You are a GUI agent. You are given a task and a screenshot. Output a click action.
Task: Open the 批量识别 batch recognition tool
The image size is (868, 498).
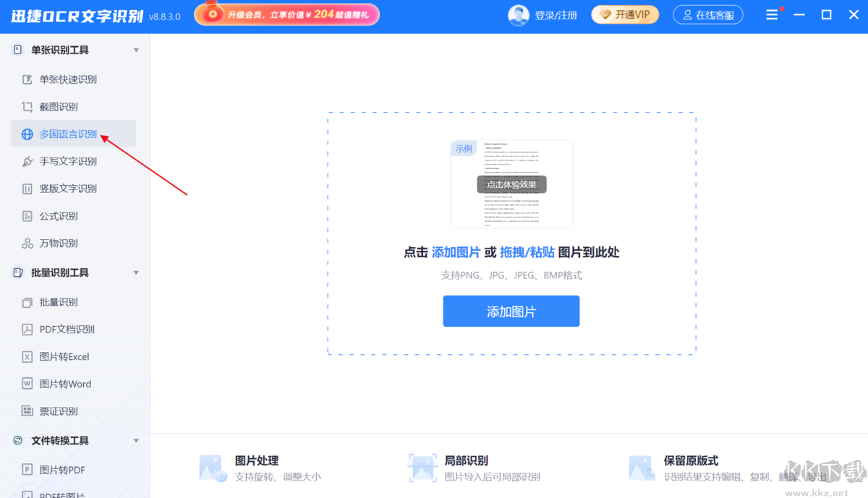point(56,302)
